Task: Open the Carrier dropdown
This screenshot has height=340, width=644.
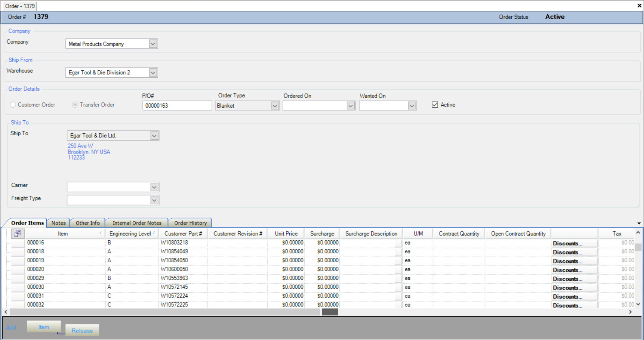Action: (x=154, y=187)
